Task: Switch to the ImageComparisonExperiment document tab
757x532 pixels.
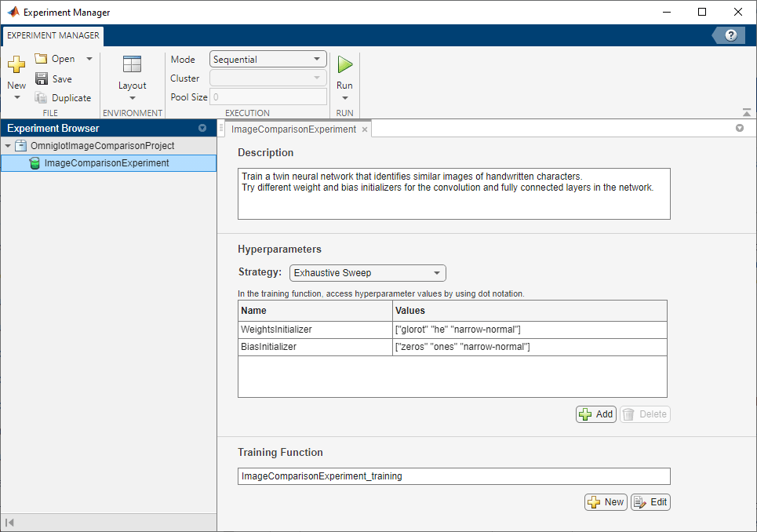Action: click(293, 129)
